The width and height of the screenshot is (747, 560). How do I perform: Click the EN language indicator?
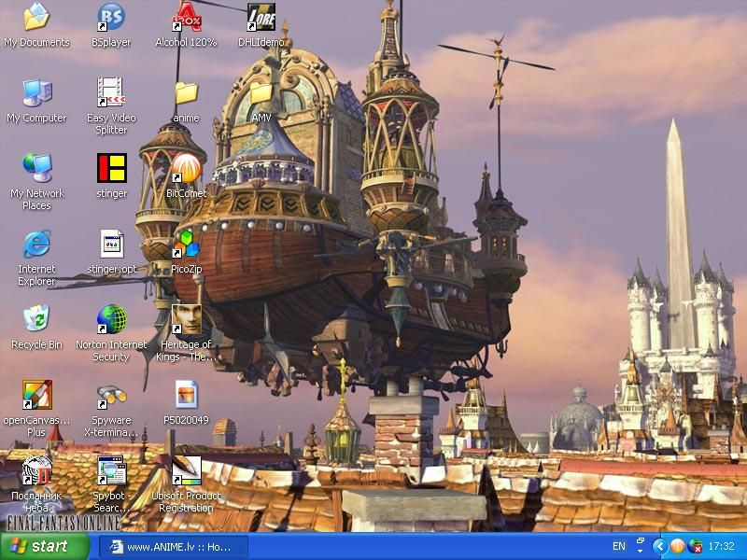click(x=619, y=546)
